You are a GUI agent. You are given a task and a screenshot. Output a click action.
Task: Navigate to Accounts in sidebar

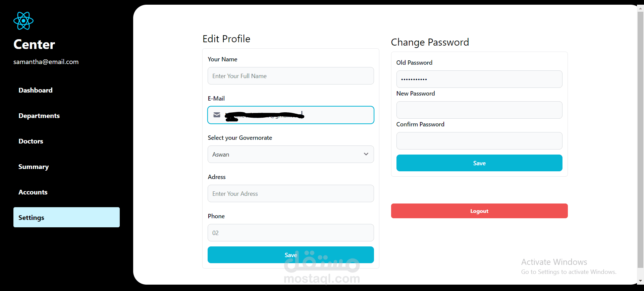click(x=33, y=192)
